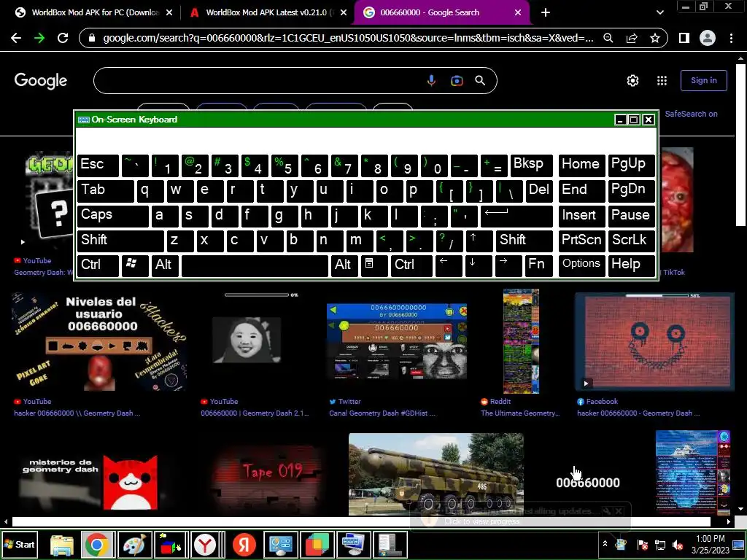The width and height of the screenshot is (747, 560).
Task: Open the zoom magnifier in address bar
Action: point(608,38)
